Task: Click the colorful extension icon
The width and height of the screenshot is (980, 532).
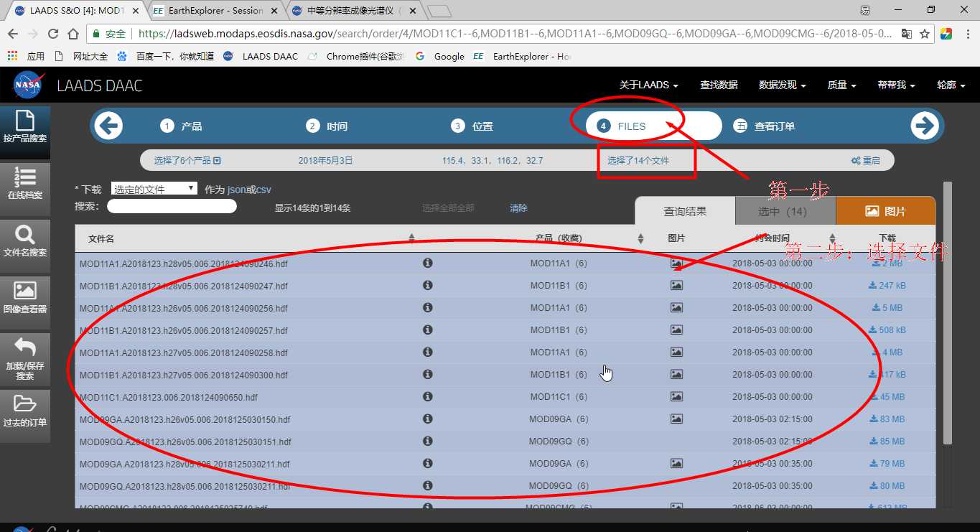Action: [x=946, y=34]
